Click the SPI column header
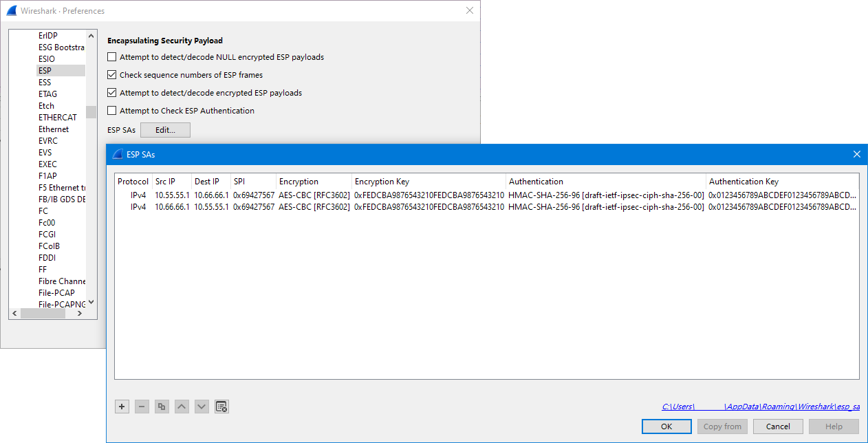Image resolution: width=868 pixels, height=443 pixels. 253,182
